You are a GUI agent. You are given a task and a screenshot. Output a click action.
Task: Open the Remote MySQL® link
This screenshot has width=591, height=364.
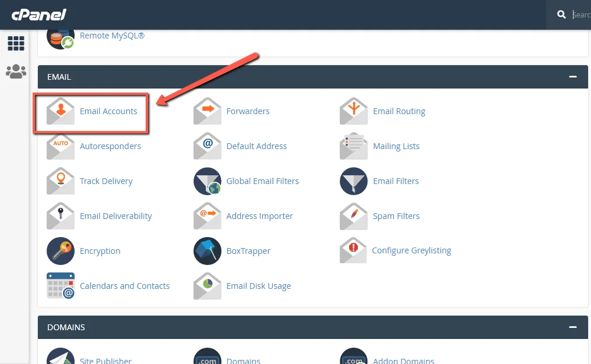click(x=112, y=36)
